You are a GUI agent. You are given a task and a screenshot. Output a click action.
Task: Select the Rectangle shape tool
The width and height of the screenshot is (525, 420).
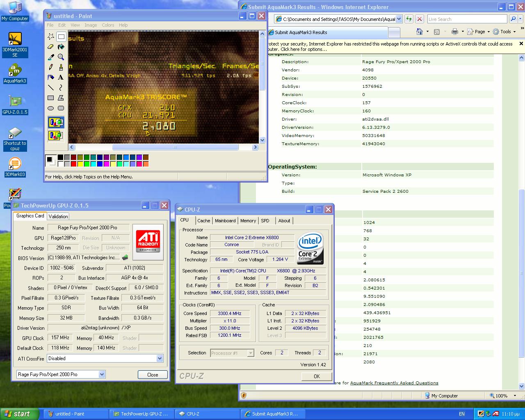(x=51, y=98)
